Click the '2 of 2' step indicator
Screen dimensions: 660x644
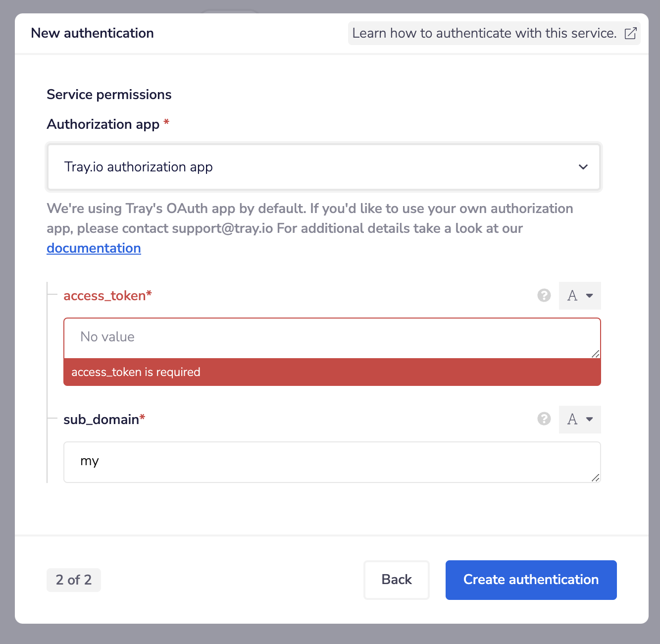coord(73,580)
